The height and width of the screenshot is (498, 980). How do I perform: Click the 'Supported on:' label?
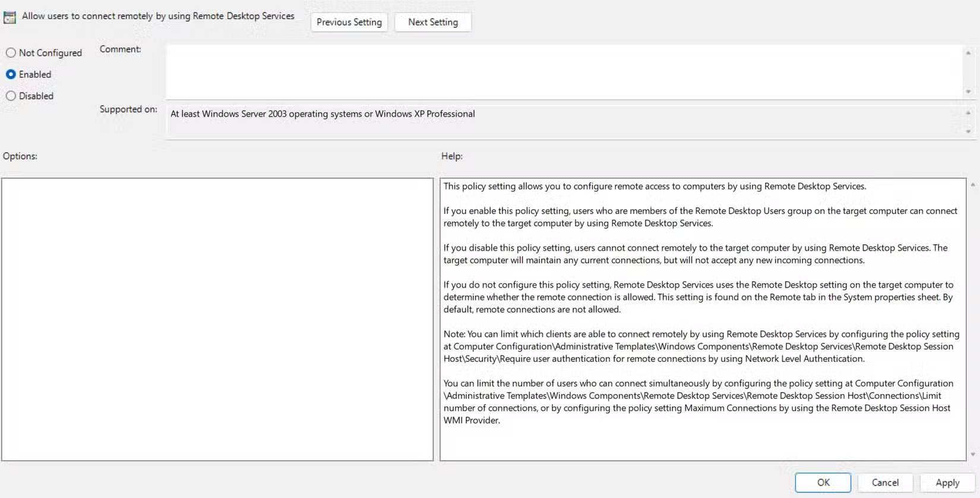pos(128,109)
